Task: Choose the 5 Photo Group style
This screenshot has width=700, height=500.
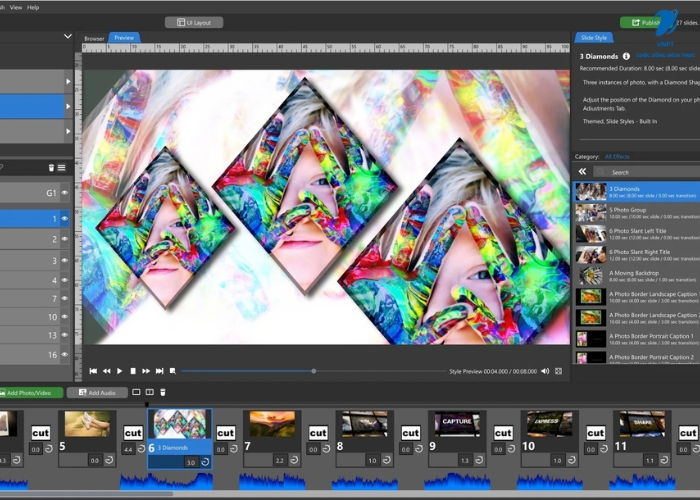Action: pos(637,213)
